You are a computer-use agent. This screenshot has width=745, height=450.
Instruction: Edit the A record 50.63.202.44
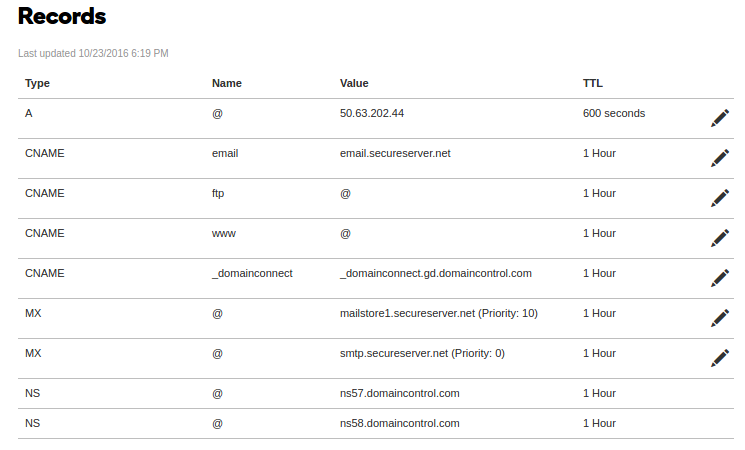tap(720, 118)
